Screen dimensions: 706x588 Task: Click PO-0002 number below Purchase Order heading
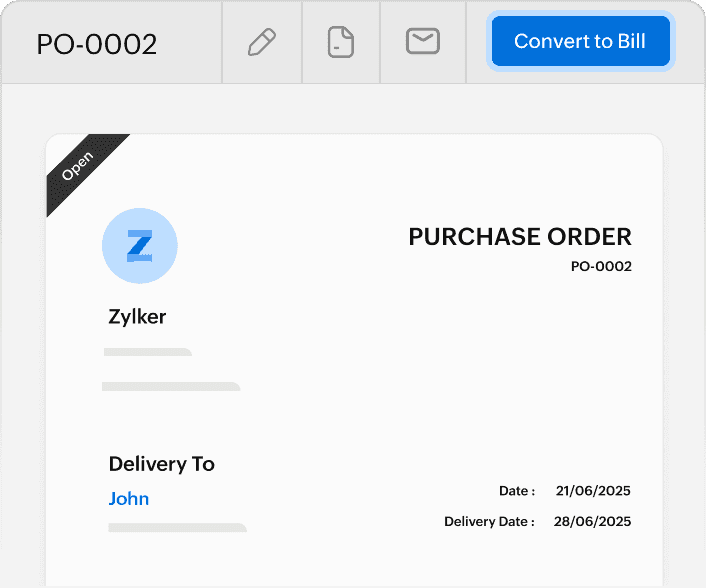click(x=601, y=267)
